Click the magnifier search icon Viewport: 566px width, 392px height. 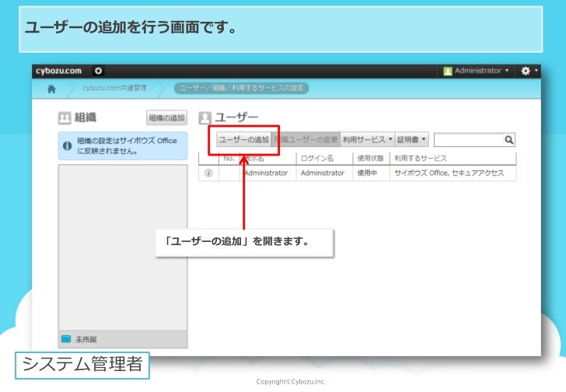(509, 140)
